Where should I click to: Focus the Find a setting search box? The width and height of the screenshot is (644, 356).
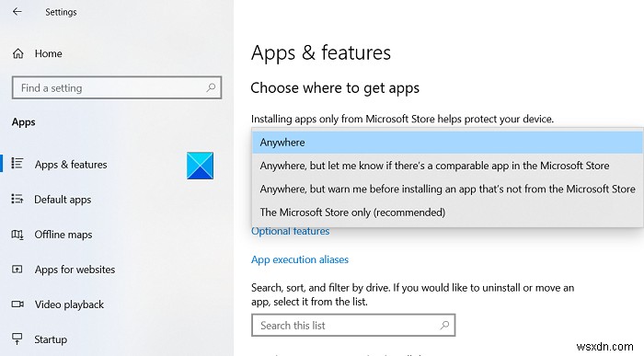click(x=117, y=87)
